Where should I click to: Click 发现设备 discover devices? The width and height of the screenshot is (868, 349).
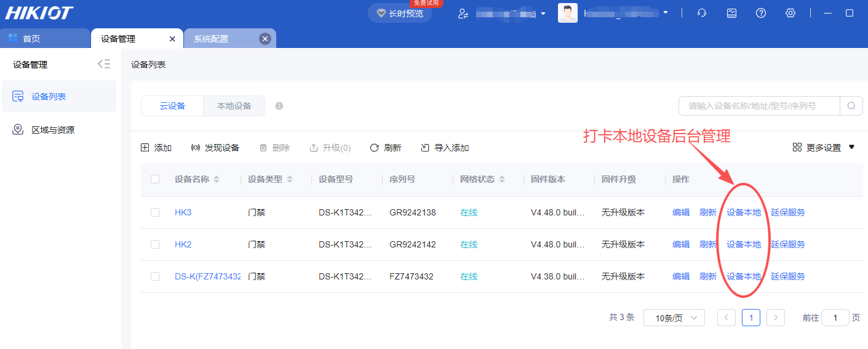point(215,148)
